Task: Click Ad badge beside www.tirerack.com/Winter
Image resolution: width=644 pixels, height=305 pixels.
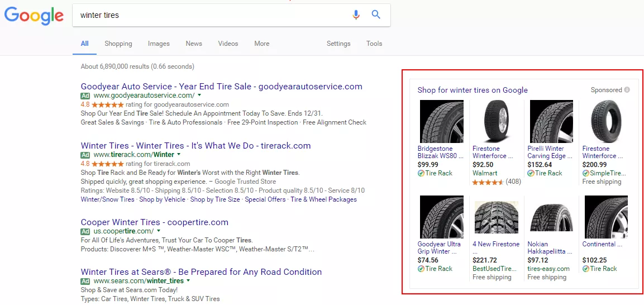Action: [85, 155]
